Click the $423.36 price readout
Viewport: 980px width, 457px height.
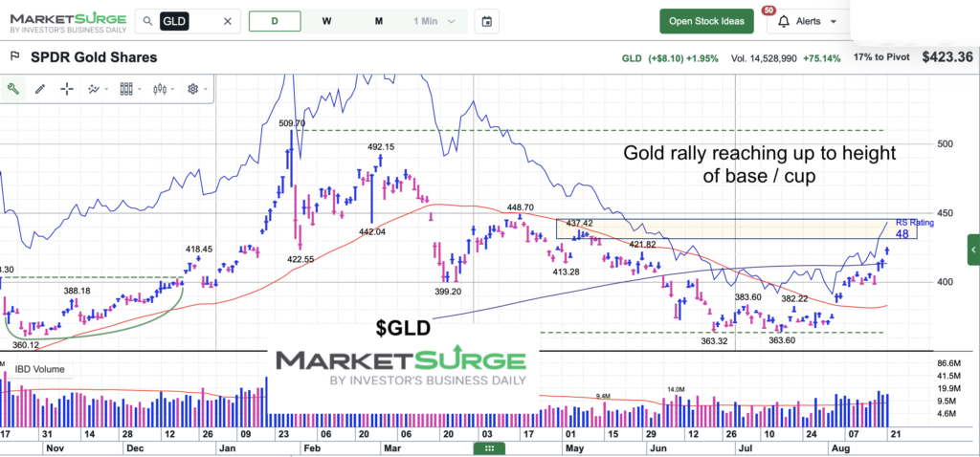coord(947,57)
